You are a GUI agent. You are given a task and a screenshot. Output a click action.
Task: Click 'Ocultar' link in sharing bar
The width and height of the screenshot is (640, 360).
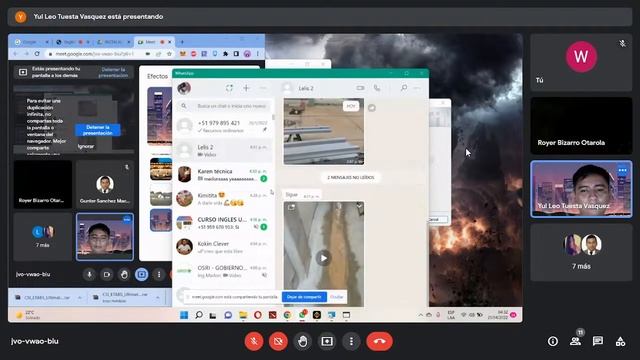[336, 297]
